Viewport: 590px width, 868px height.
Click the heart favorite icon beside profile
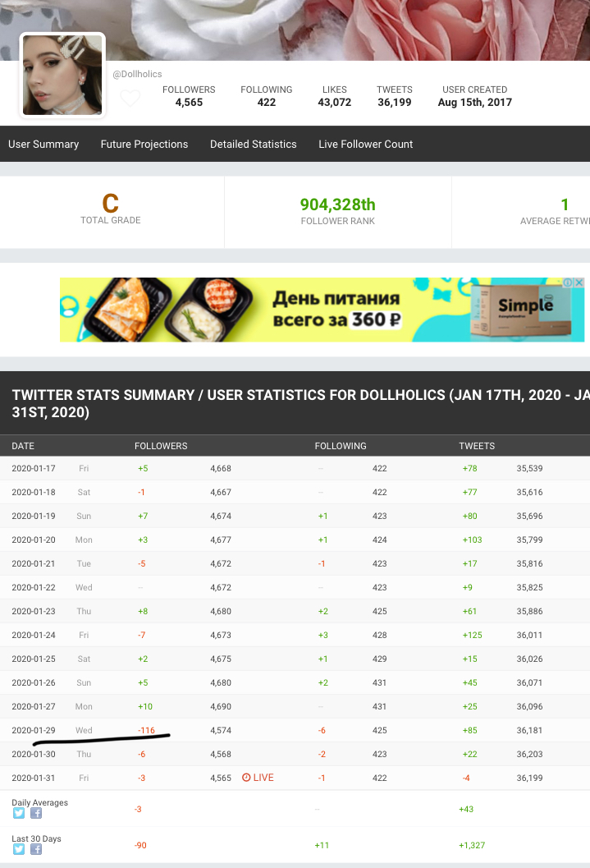point(130,99)
